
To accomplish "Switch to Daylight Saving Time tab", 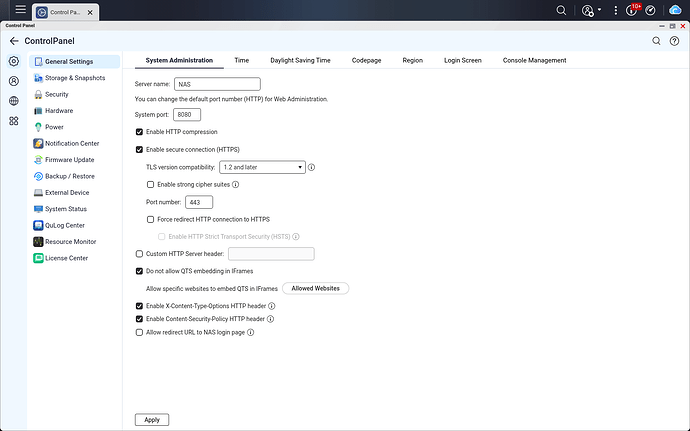I will [x=300, y=60].
